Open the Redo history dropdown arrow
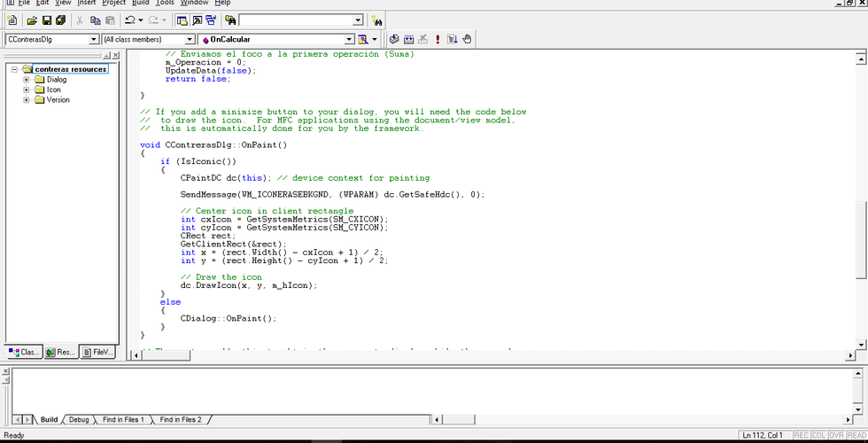 pos(164,20)
